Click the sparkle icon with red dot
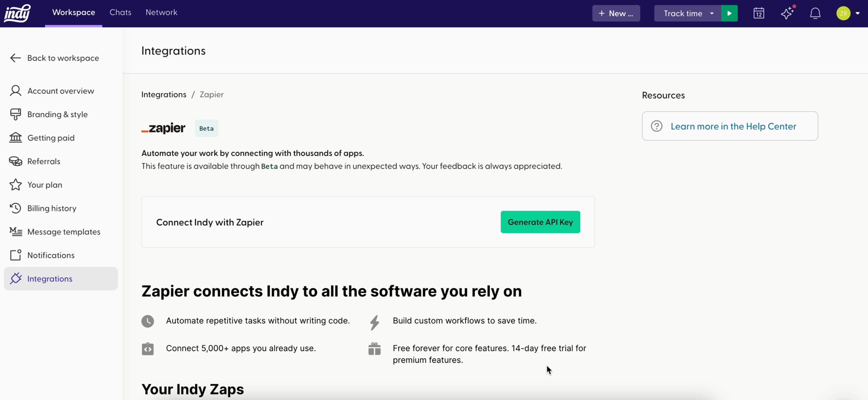868x400 pixels. coord(788,13)
